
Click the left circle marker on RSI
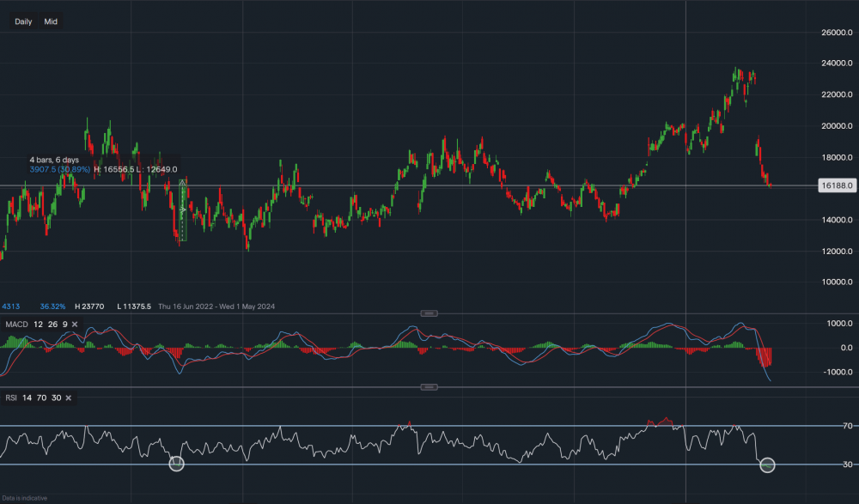(x=176, y=464)
